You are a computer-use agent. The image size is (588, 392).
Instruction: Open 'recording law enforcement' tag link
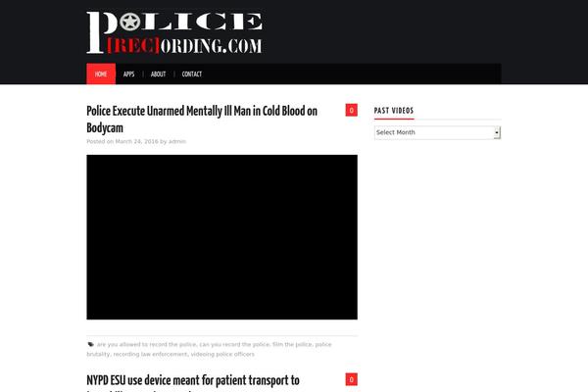pos(150,354)
